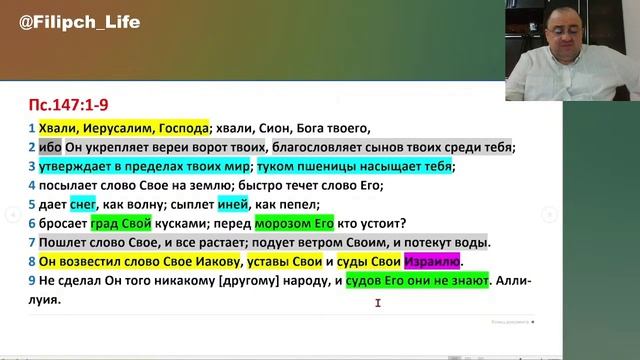Click the presenter webcam video thumbnail
640x360 pixels.
click(x=573, y=50)
